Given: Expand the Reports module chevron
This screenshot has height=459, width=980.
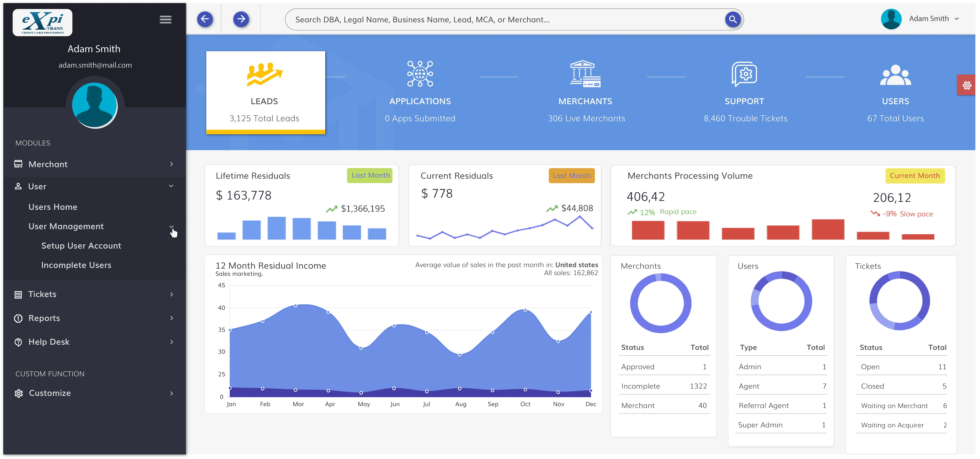Looking at the screenshot, I should (x=171, y=318).
